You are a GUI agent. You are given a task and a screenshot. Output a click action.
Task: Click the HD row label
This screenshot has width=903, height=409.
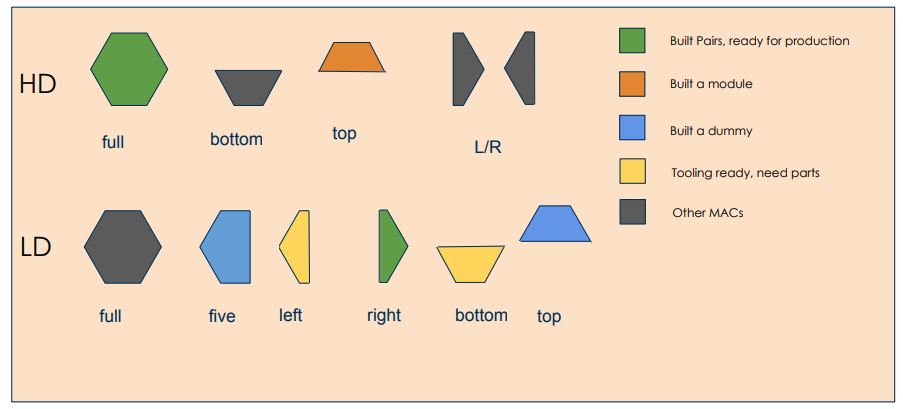pos(37,85)
